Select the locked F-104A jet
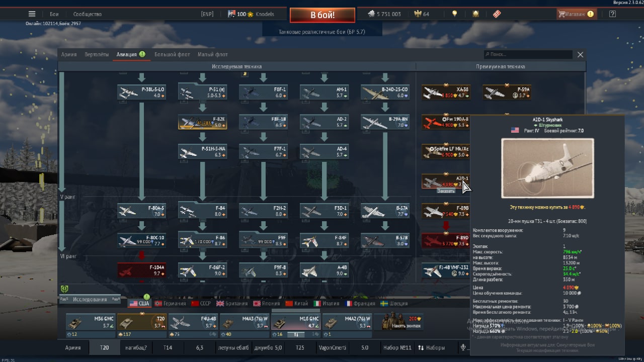Screen dimensions: 644x362 [x=141, y=270]
